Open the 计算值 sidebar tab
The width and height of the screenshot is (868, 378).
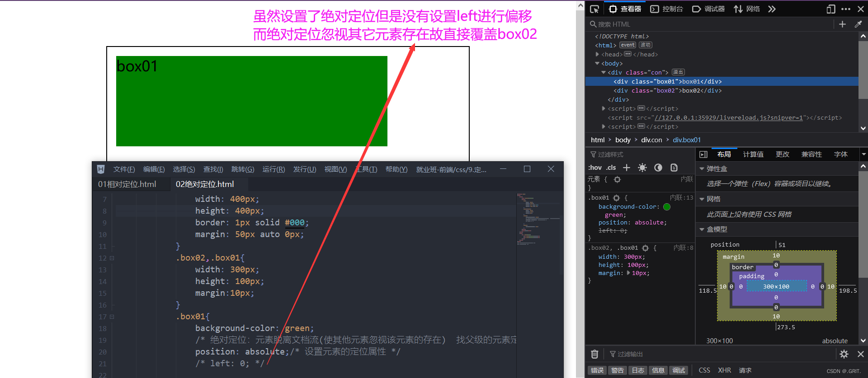753,154
